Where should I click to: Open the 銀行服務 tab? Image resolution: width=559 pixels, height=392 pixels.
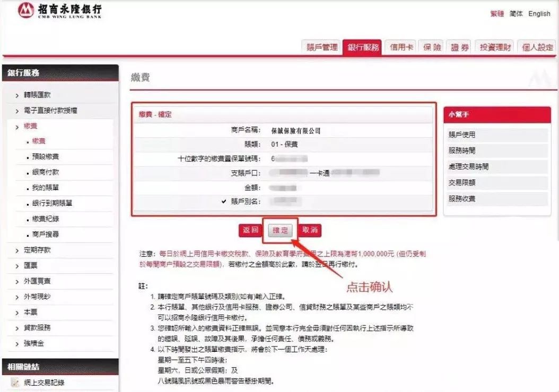pos(363,47)
